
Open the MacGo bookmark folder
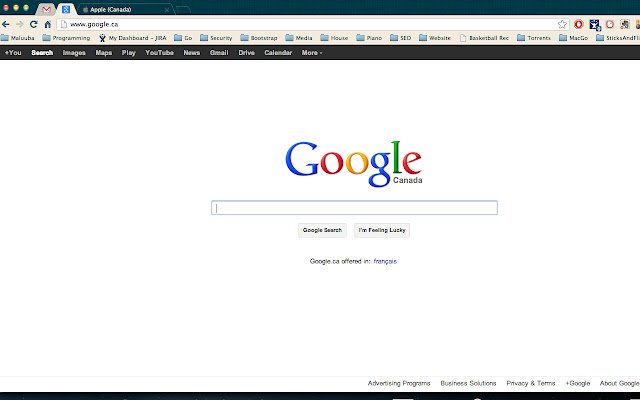pyautogui.click(x=574, y=38)
